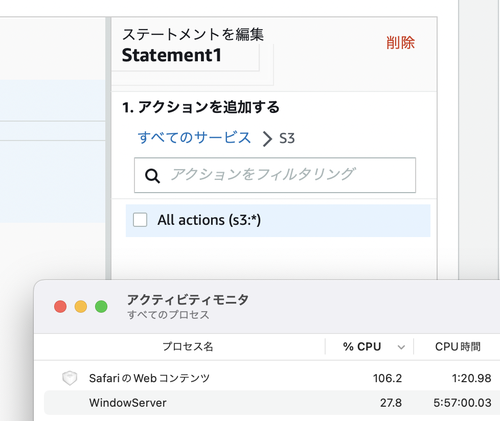The image size is (500, 421).
Task: Click the 1:20.98 CPU time value
Action: 471,378
